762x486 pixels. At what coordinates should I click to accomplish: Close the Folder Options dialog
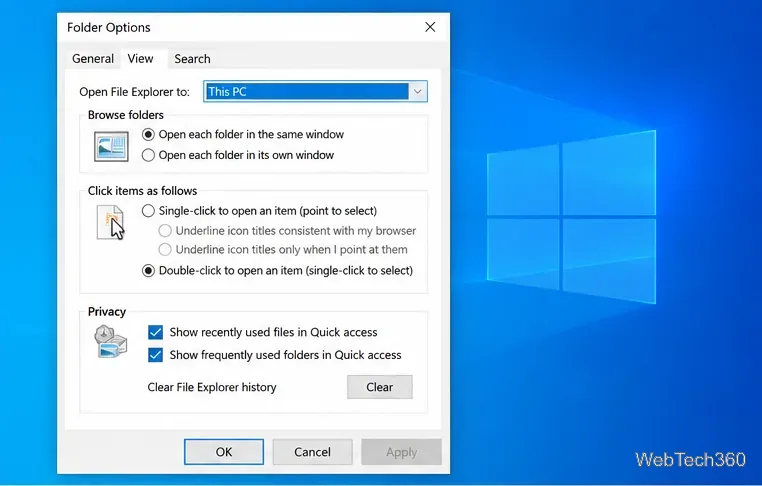click(430, 27)
